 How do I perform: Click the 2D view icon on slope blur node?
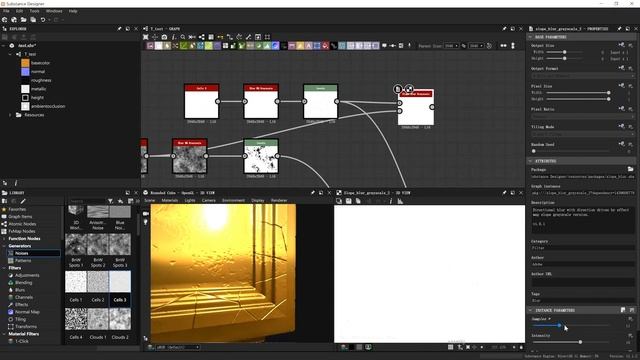click(x=409, y=89)
